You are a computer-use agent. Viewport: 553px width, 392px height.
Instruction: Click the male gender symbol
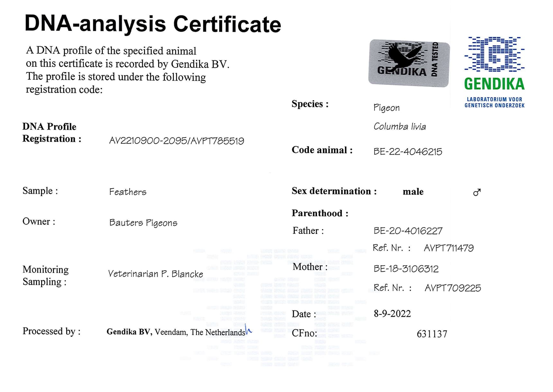[x=477, y=192]
